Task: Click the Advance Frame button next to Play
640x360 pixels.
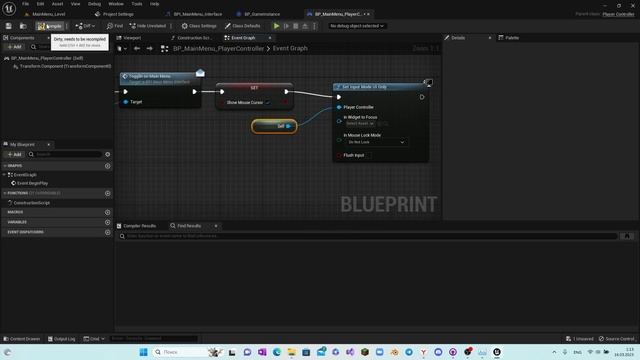Action: [287, 26]
